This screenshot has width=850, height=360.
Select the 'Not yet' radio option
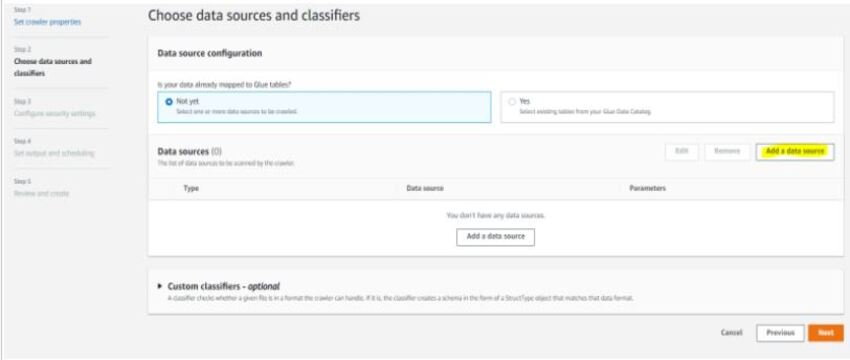click(x=169, y=101)
